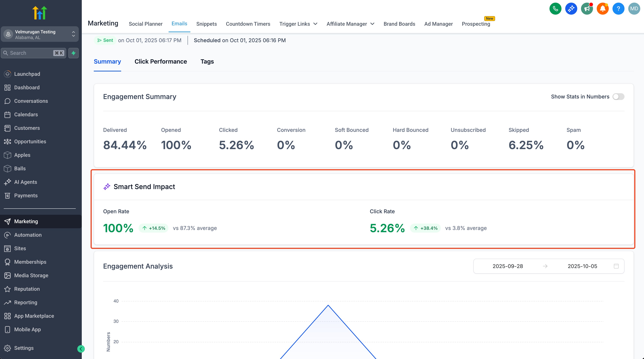The image size is (644, 359).
Task: Switch to the Tags tab
Action: 207,62
